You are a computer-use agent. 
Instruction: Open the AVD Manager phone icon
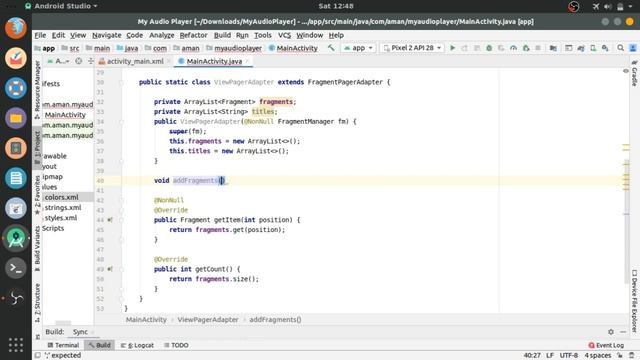tap(593, 48)
